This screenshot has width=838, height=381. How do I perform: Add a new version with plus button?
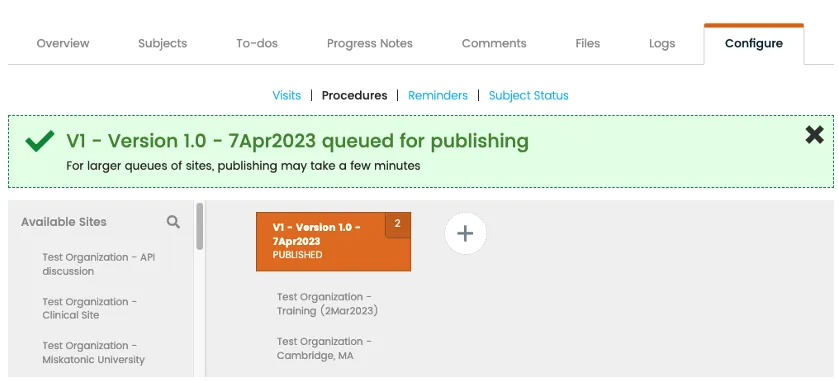click(465, 234)
